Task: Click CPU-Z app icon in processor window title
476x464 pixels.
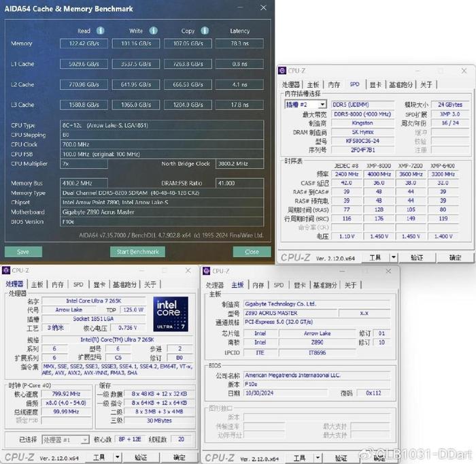Action: tap(6, 270)
